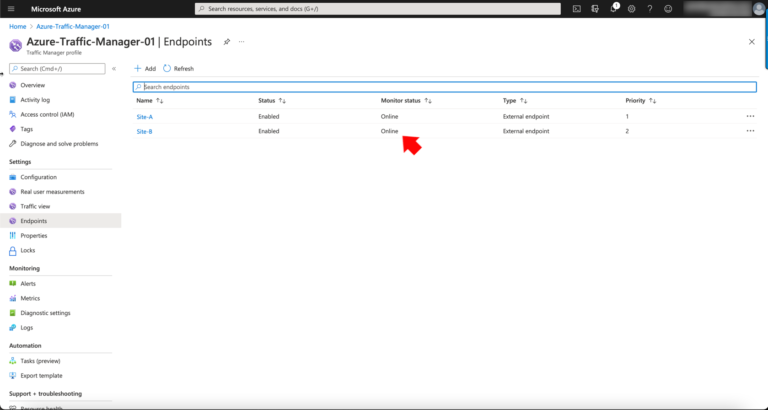768x410 pixels.
Task: Close the Endpoints blade
Action: 752,42
